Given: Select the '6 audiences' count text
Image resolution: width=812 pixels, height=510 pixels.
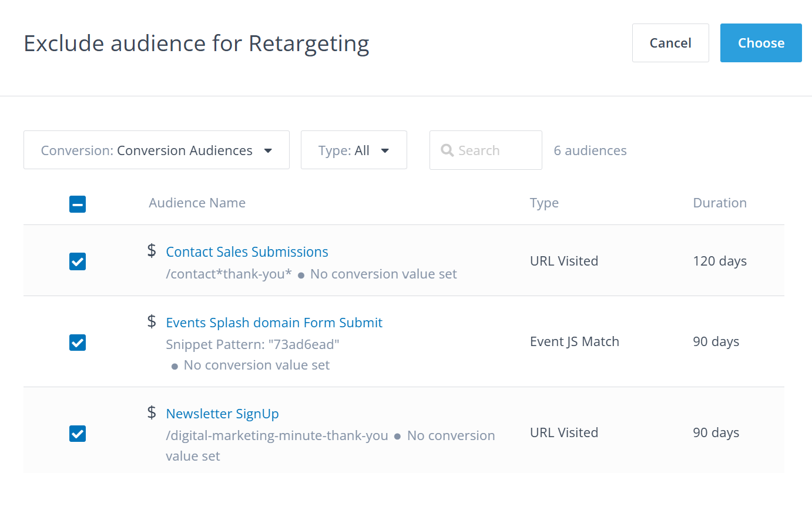Looking at the screenshot, I should tap(590, 150).
